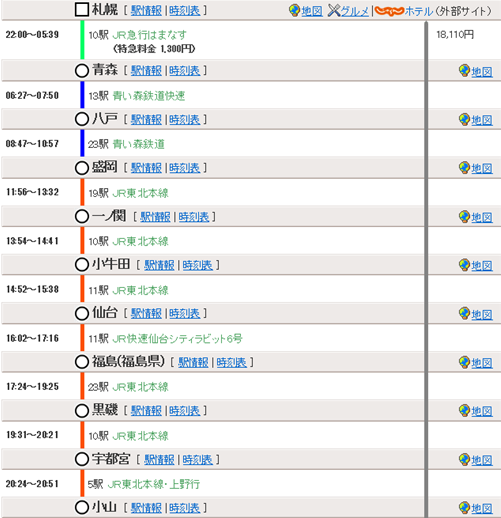Viewport: 501px width, 518px height.
Task: Click JR東北本線・上野行 line name
Action: click(x=154, y=484)
